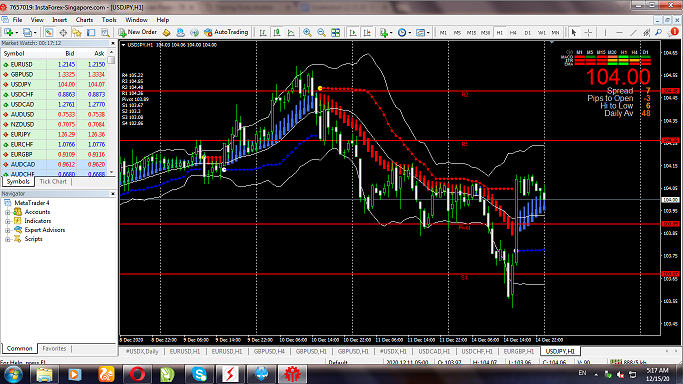683x384 pixels.
Task: Select the crosshair tool
Action: point(588,32)
